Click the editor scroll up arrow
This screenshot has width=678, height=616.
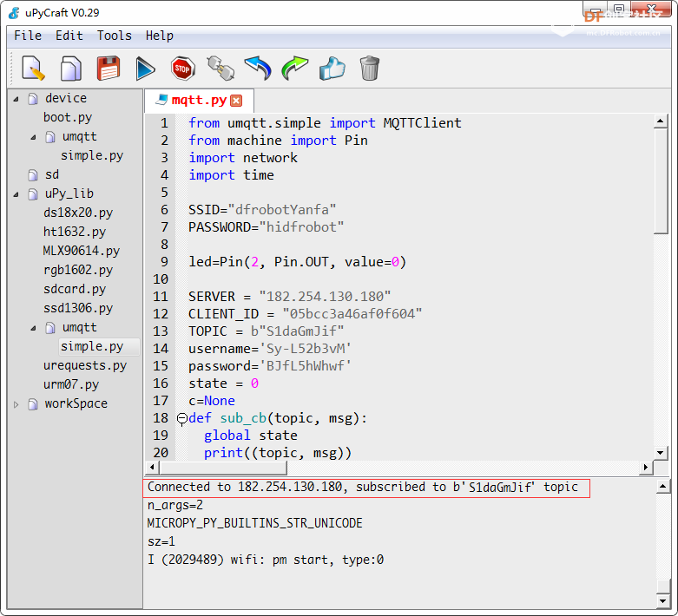(x=661, y=121)
